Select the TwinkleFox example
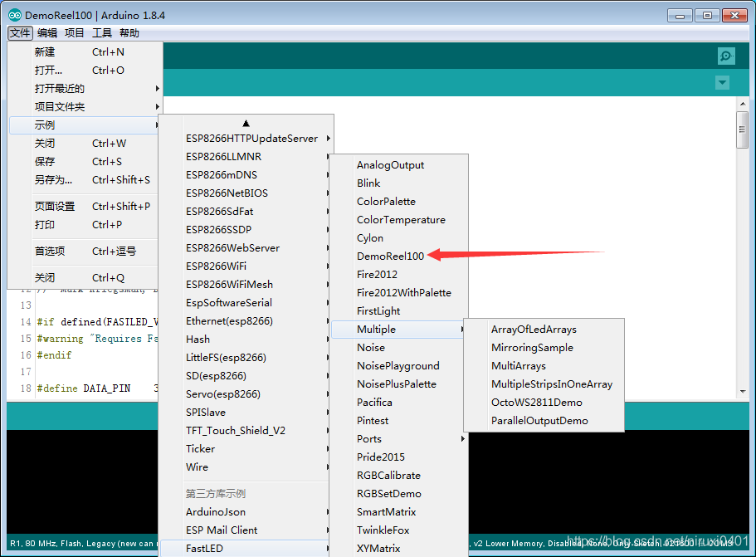This screenshot has width=756, height=557. point(399,530)
